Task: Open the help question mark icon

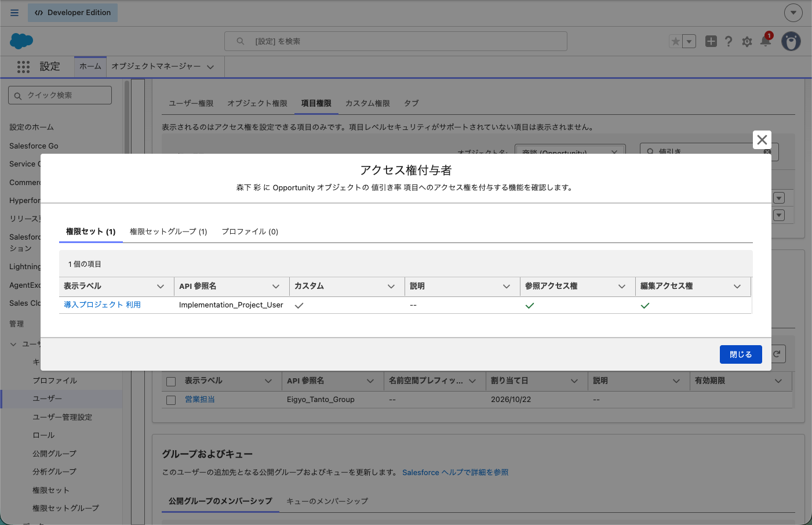Action: coord(729,41)
